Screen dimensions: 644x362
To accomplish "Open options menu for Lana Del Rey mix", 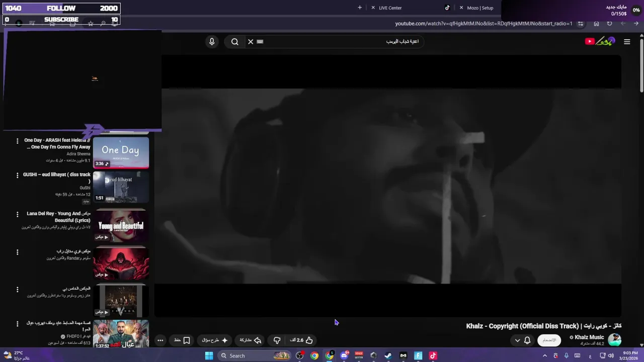I will coord(17,214).
